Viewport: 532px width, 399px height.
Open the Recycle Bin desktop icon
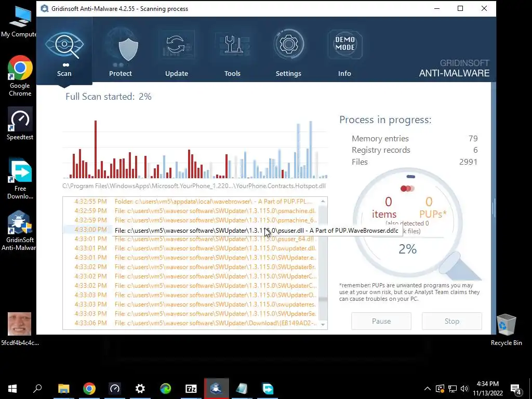click(506, 330)
